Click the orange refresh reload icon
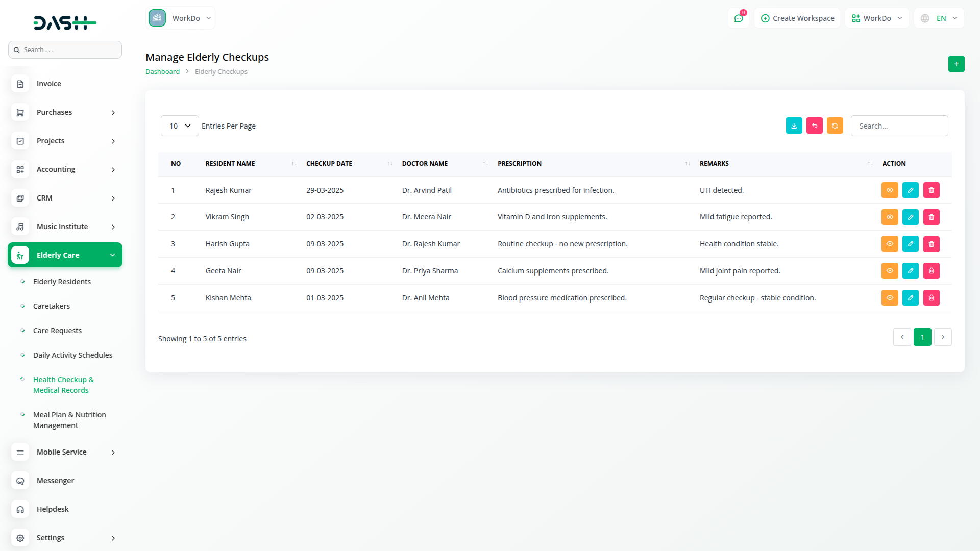This screenshot has height=551, width=980. click(835, 126)
